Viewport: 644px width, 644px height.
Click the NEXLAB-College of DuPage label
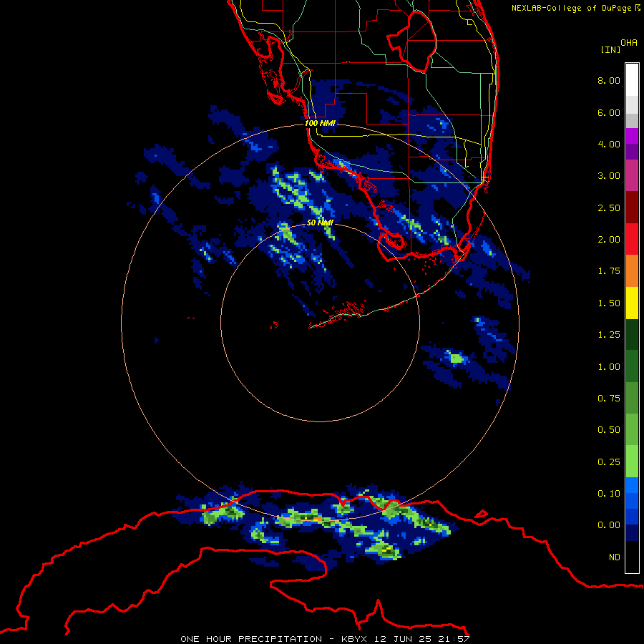tap(576, 8)
